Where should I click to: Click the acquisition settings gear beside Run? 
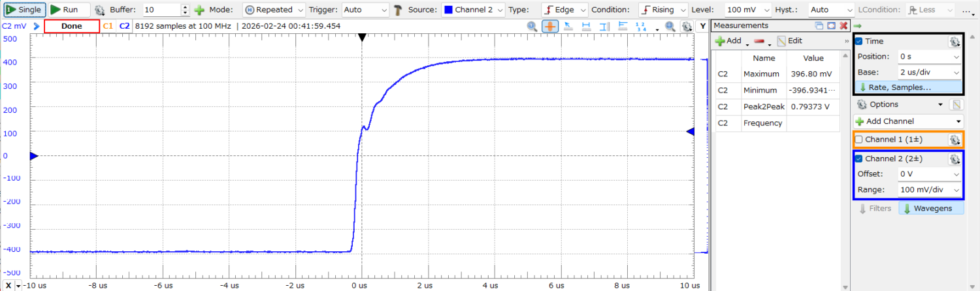(x=99, y=10)
